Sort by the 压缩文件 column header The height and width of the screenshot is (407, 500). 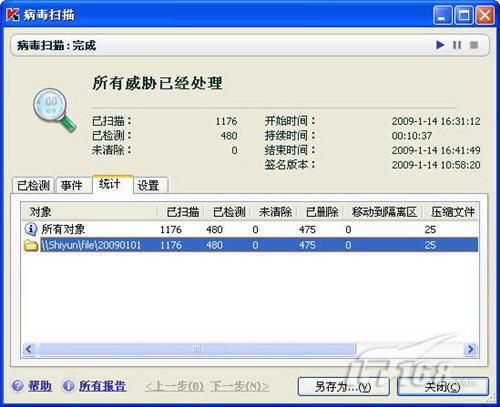[451, 212]
